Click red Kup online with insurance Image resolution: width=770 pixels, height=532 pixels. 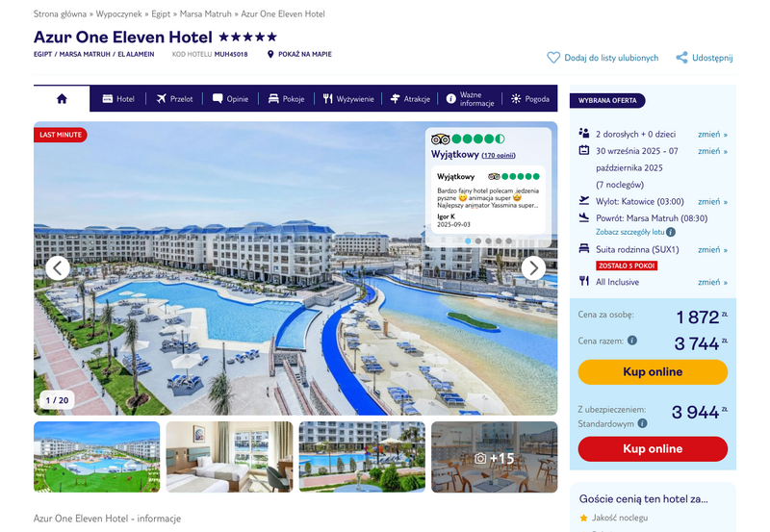tap(653, 449)
